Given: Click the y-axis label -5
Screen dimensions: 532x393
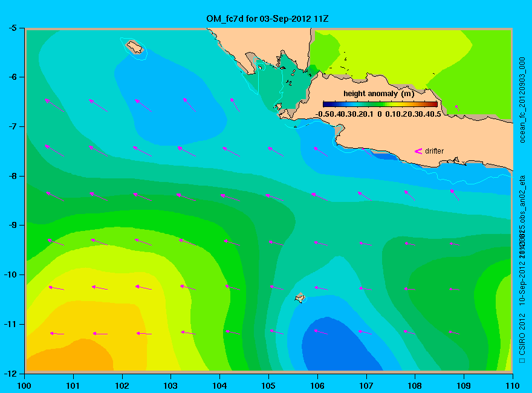Looking at the screenshot, I should pos(12,28).
